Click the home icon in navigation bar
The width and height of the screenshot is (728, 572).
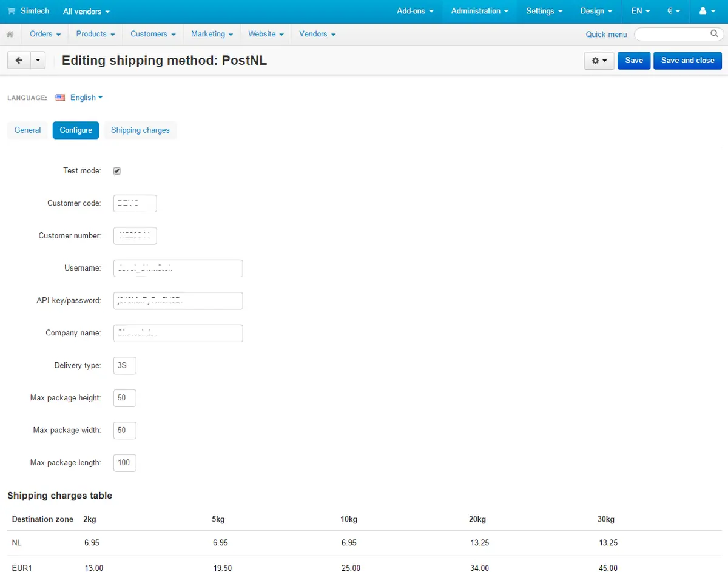10,34
